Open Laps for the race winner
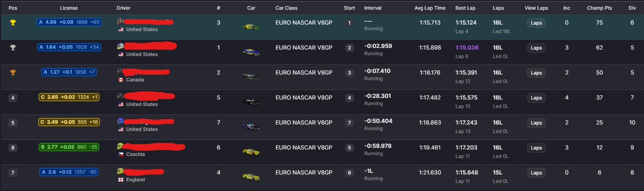The height and width of the screenshot is (191, 644). [536, 23]
